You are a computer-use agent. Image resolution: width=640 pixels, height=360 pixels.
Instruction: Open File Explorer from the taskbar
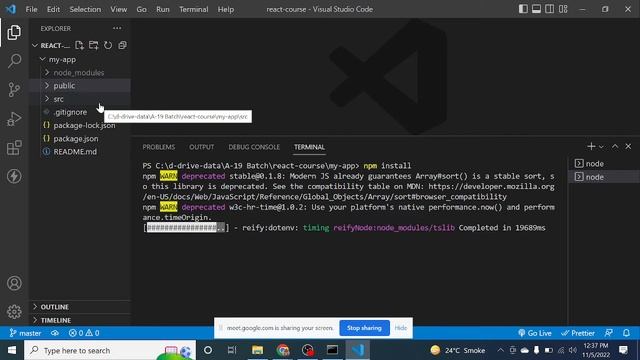click(x=258, y=350)
